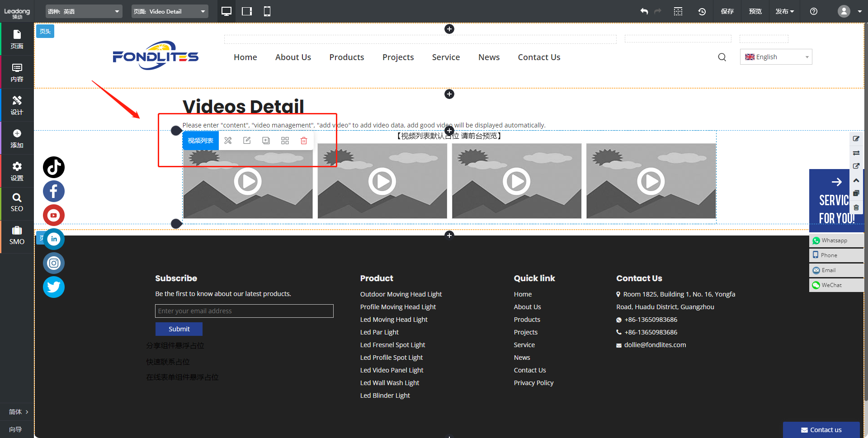
Task: Delete the video list component via trash icon
Action: point(304,141)
